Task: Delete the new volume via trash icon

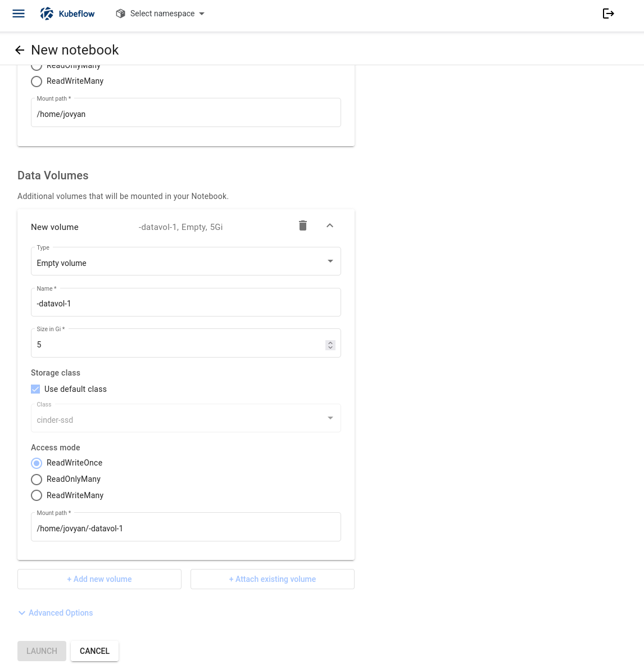Action: coord(303,225)
